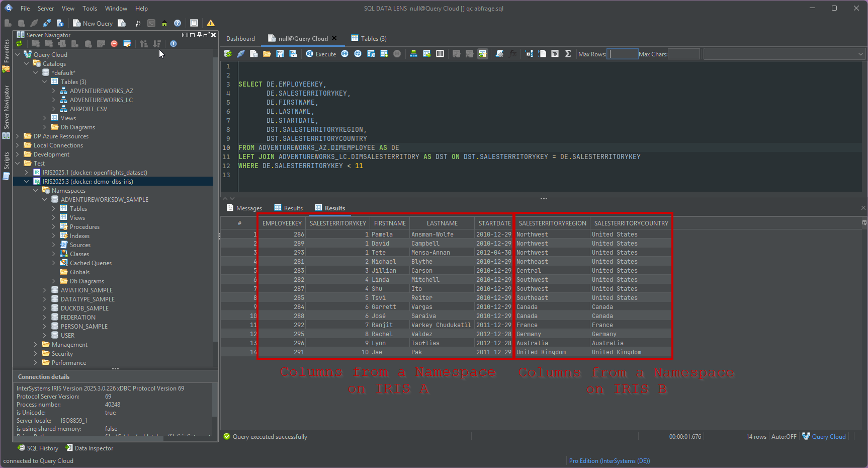Screen dimensions: 868x468
Task: Click the reconnect database icon in query toolbar
Action: [x=227, y=54]
